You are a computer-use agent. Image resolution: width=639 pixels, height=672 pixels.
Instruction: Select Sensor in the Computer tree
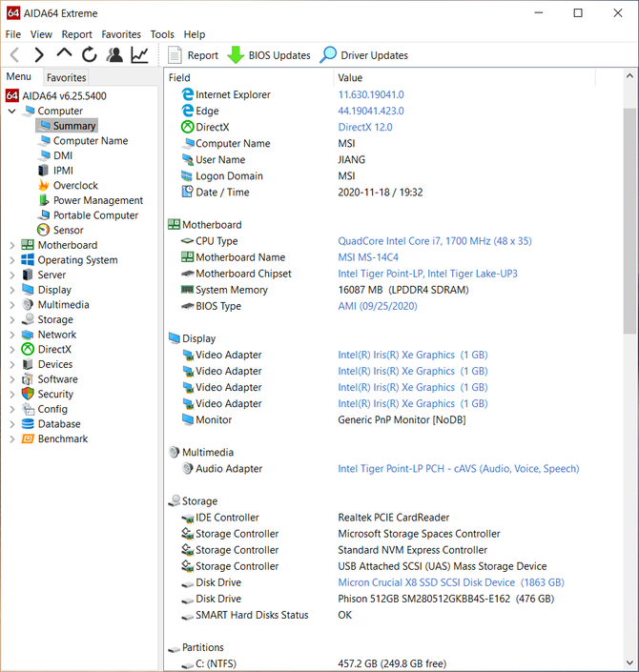(68, 230)
